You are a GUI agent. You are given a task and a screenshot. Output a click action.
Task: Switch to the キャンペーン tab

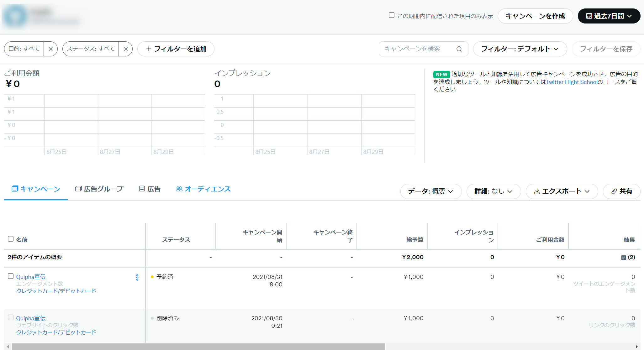click(x=36, y=189)
